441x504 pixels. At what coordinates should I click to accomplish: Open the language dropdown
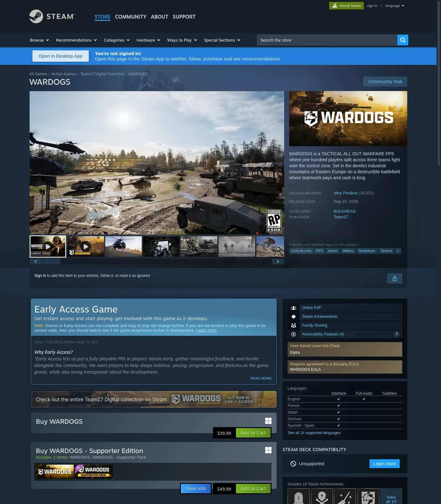394,6
